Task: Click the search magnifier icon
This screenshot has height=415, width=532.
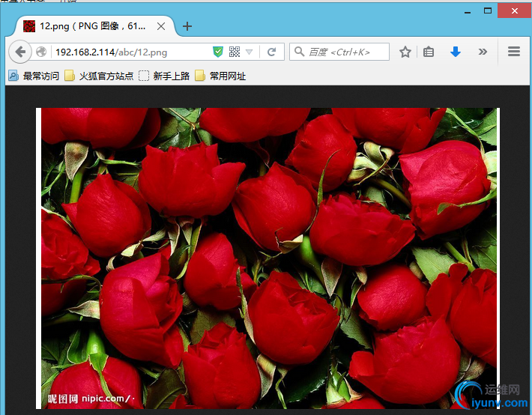Action: (x=299, y=52)
